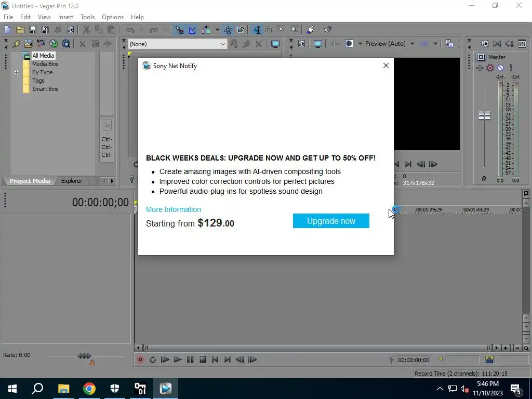Open the Tools menu
532x399 pixels.
(x=87, y=17)
